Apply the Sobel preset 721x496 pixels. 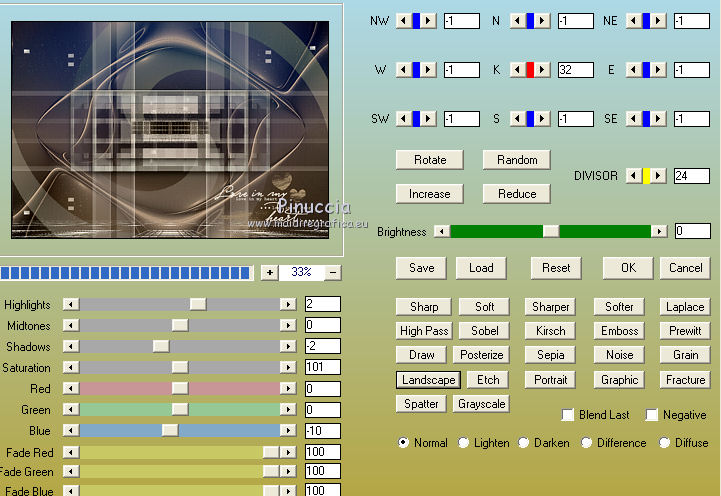point(485,331)
